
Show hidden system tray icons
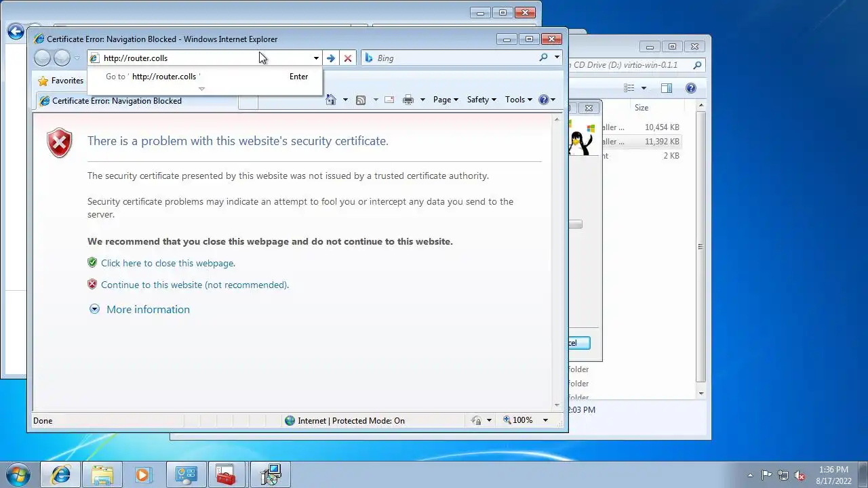click(750, 475)
